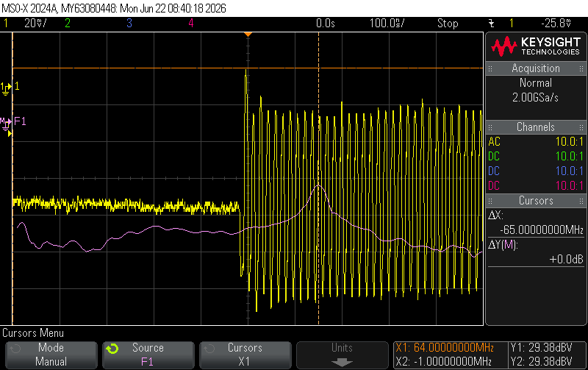Click the trigger source 1 indicator
The height and width of the screenshot is (370, 588).
pos(511,24)
